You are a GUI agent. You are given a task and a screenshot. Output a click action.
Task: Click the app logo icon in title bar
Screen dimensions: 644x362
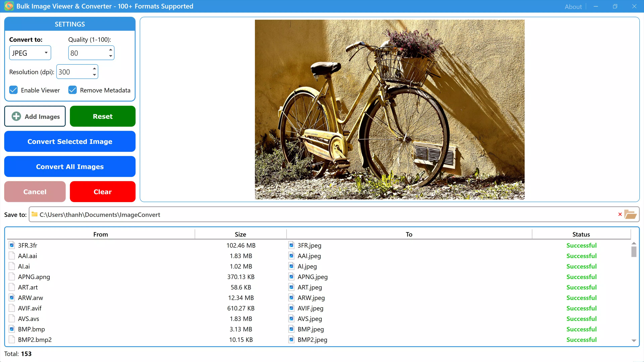coord(9,6)
